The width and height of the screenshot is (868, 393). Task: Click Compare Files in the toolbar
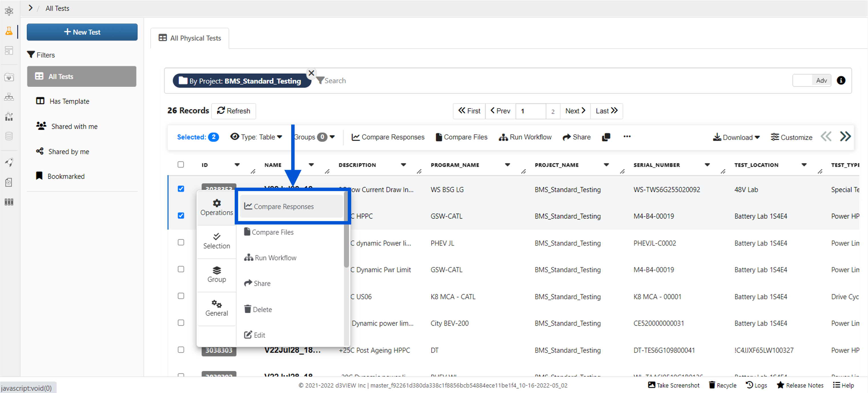461,137
